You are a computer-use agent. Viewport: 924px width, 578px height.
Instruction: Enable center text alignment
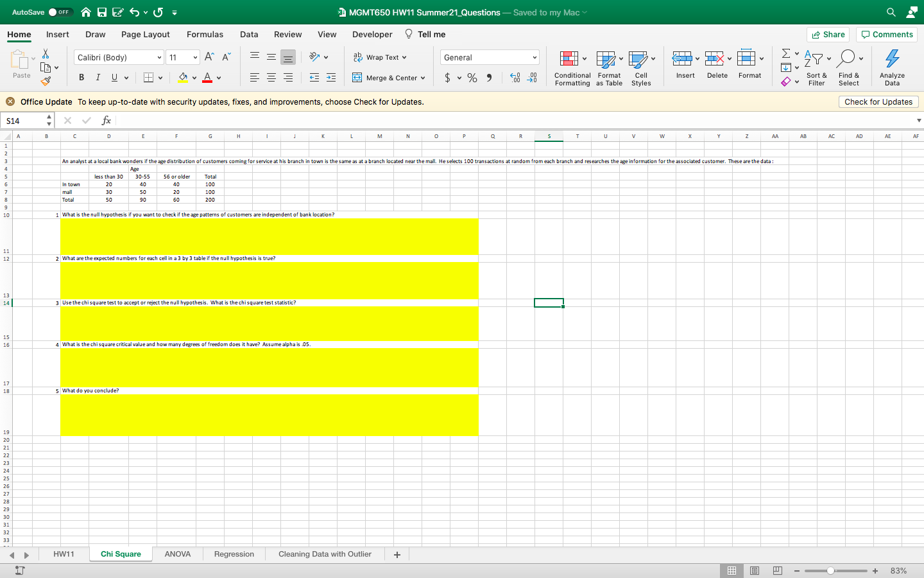point(271,77)
